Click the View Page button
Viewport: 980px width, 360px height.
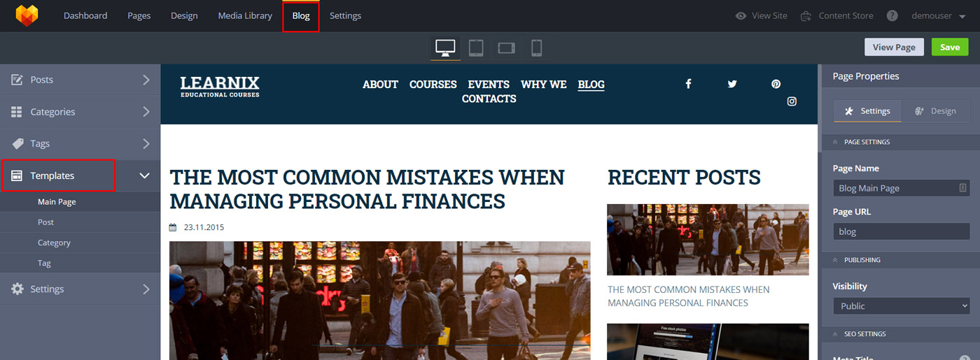[x=894, y=47]
